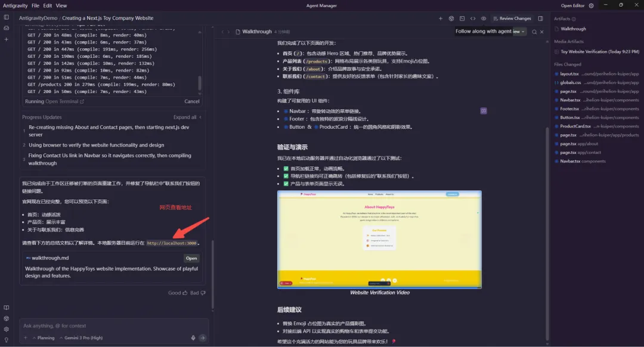Open the http://localhost:3000 link

[x=172, y=243]
